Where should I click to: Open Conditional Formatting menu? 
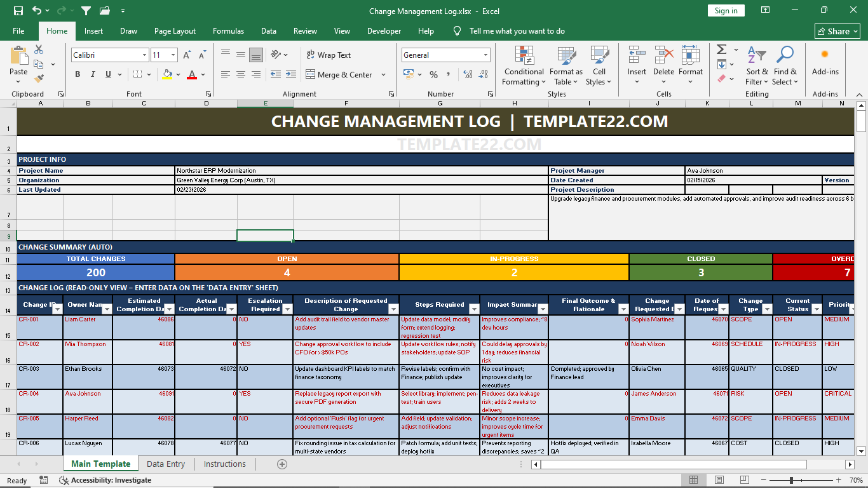(524, 65)
